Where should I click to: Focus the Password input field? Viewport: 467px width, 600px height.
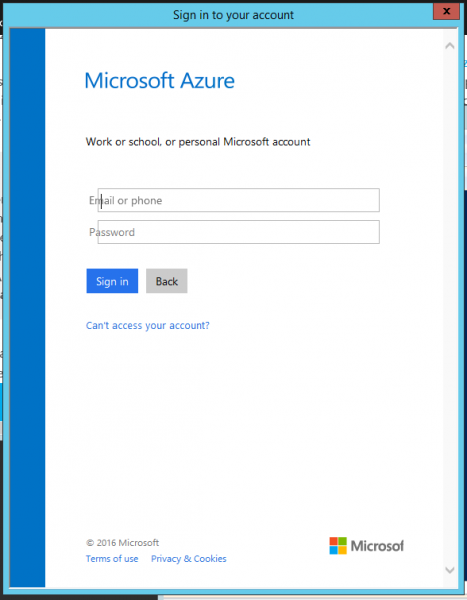238,232
